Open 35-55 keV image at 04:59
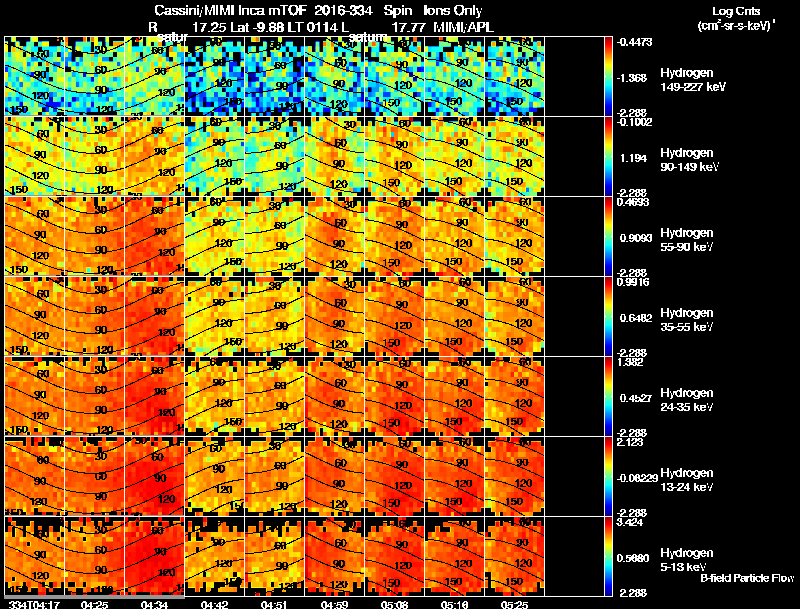 pyautogui.click(x=335, y=316)
